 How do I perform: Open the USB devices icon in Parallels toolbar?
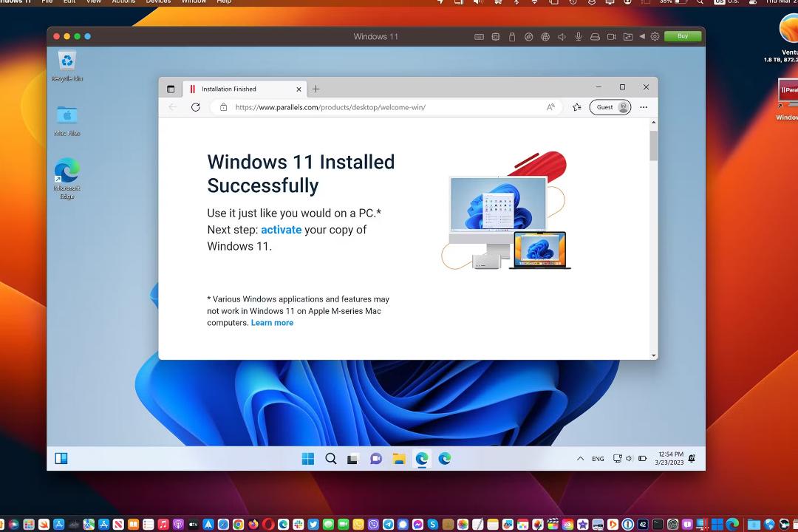click(512, 37)
